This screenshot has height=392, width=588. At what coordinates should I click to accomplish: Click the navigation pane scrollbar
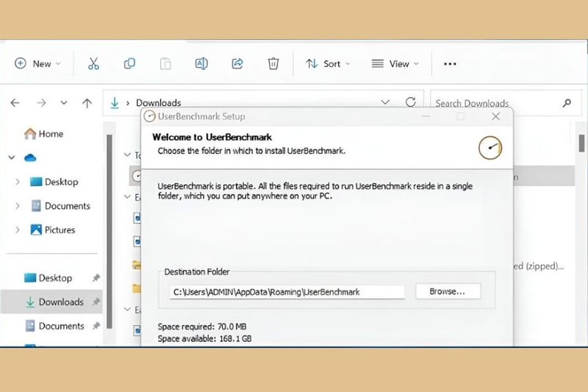[x=110, y=232]
